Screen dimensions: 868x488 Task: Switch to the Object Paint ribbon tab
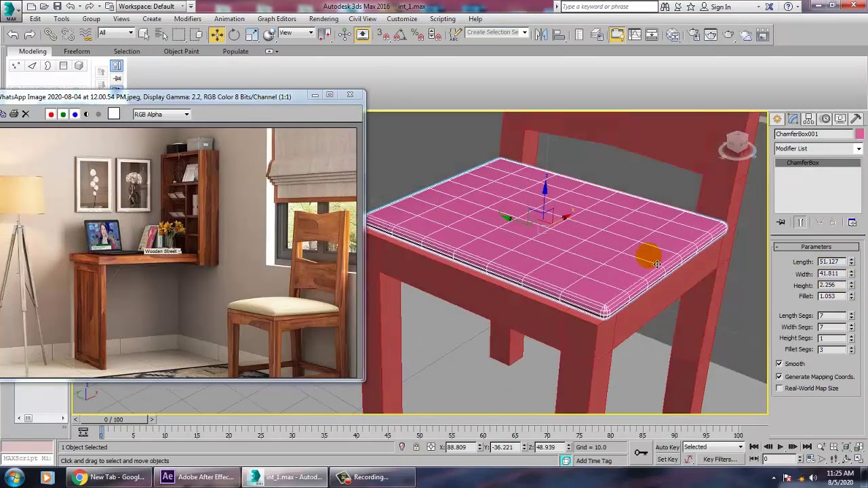tap(181, 52)
